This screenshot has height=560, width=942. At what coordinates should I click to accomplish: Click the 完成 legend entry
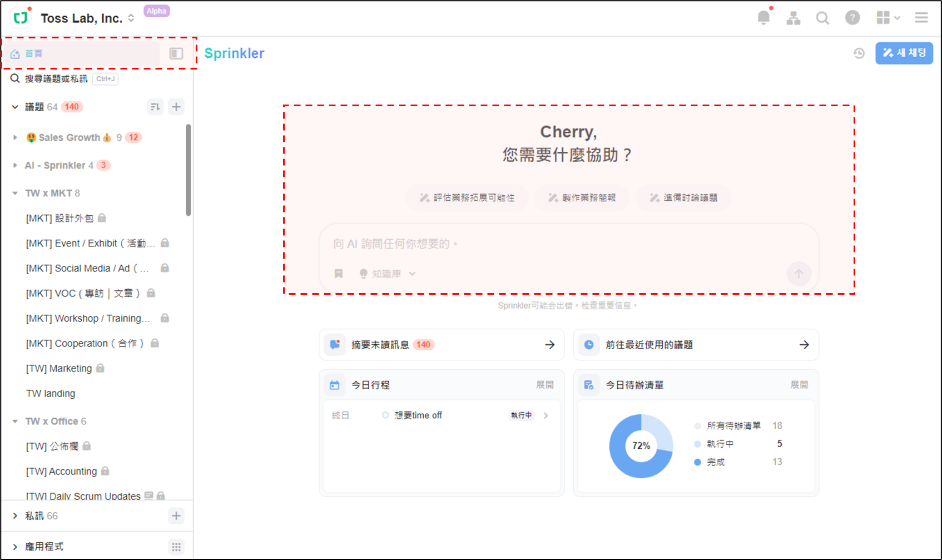click(738, 462)
